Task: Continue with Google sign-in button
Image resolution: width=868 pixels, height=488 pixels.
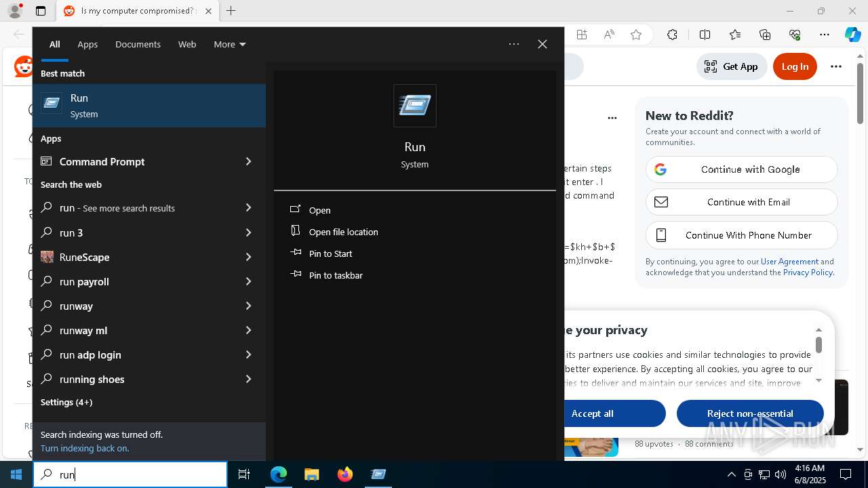Action: point(741,169)
